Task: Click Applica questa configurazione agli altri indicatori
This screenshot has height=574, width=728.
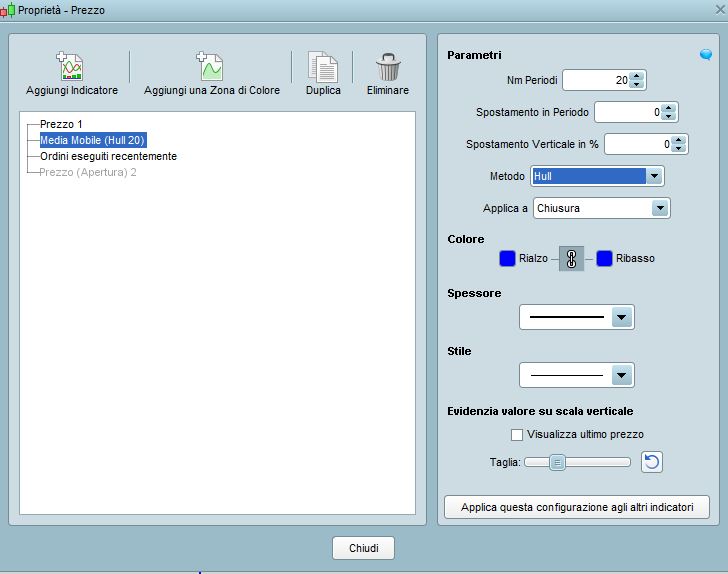Action: tap(577, 507)
